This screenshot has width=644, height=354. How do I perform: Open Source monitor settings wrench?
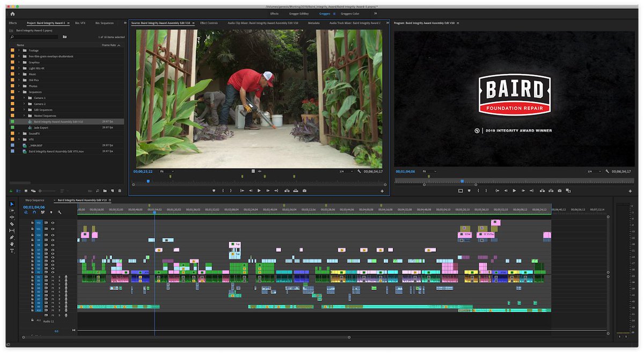coord(358,171)
